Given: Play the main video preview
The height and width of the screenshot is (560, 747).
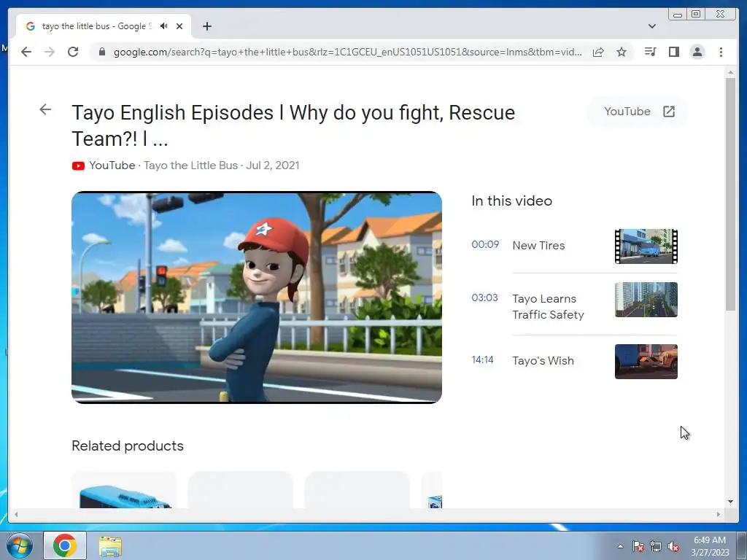Looking at the screenshot, I should click(257, 297).
